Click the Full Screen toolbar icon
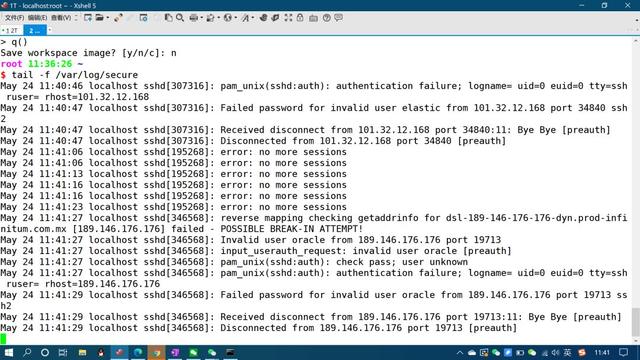 (x=289, y=18)
